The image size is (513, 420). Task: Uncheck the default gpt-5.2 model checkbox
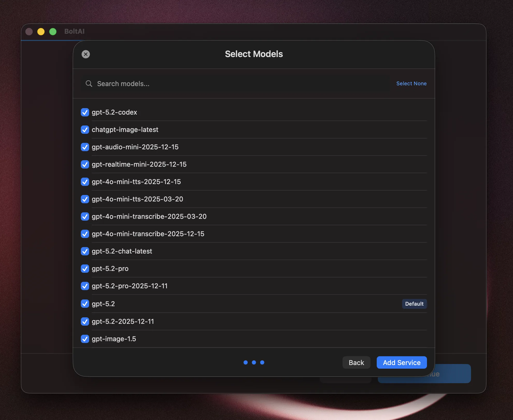tap(85, 304)
